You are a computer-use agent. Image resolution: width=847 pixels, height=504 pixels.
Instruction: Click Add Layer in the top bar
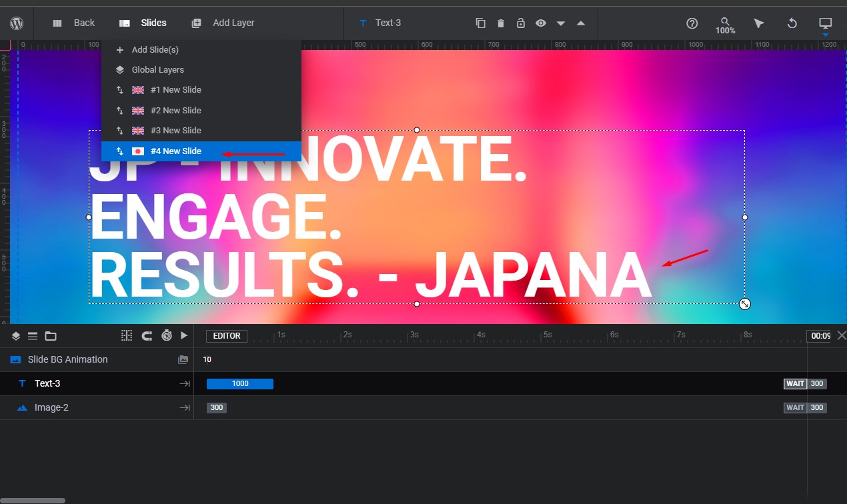click(223, 23)
